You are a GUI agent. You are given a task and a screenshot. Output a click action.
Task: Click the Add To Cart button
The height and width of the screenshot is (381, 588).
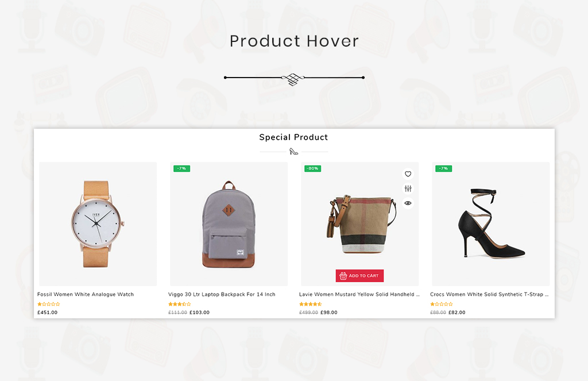pyautogui.click(x=359, y=275)
